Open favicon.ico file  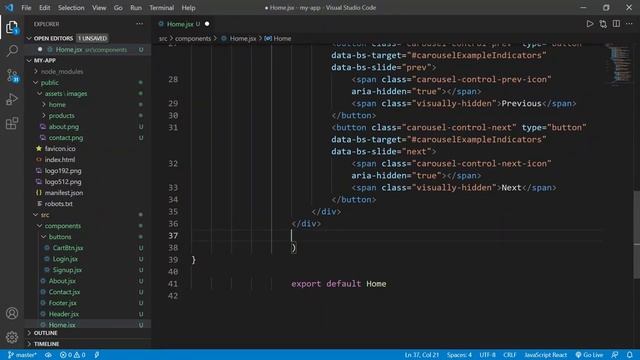point(60,149)
